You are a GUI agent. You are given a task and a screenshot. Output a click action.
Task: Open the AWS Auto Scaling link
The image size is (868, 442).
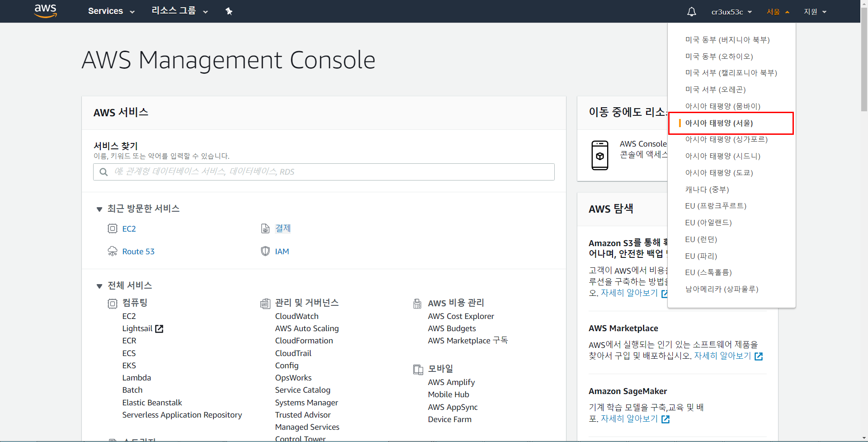[x=307, y=328]
